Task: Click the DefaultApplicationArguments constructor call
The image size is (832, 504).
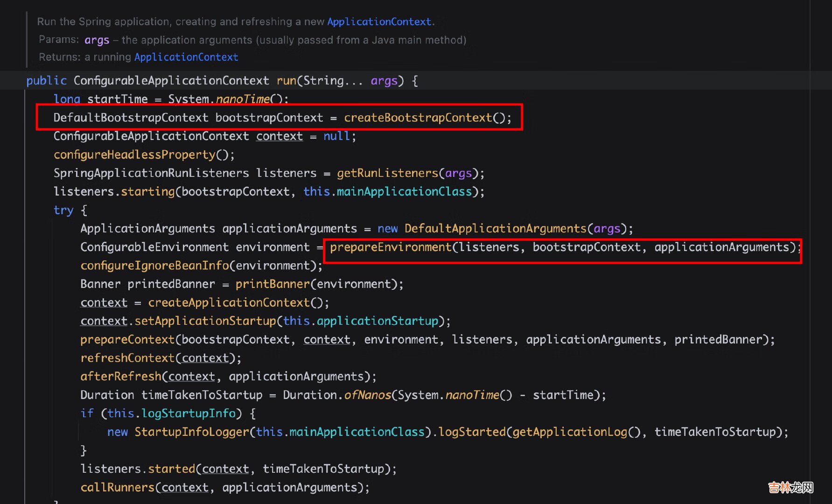Action: click(496, 229)
